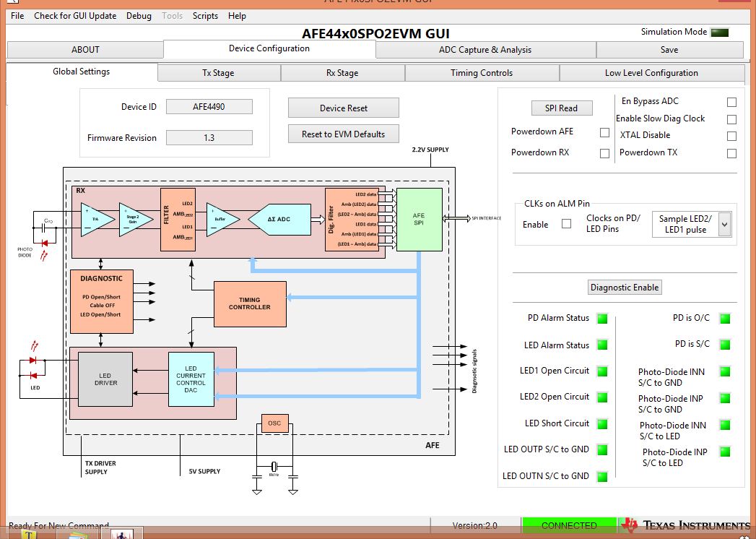This screenshot has width=756, height=539.
Task: Check the En Bypass ADC box
Action: (732, 102)
